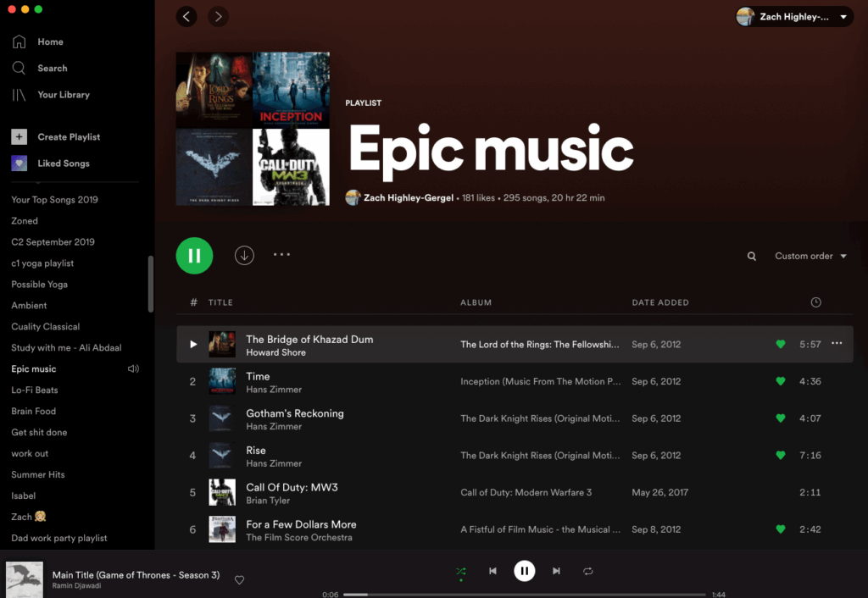This screenshot has width=868, height=598.
Task: Play The Bridge of Khazad Dum
Action: click(x=193, y=344)
